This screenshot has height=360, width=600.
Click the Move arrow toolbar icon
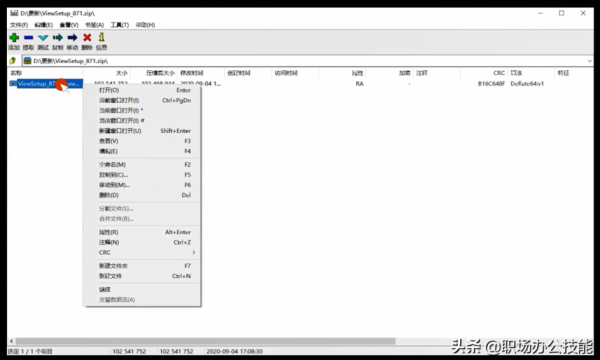tap(72, 37)
